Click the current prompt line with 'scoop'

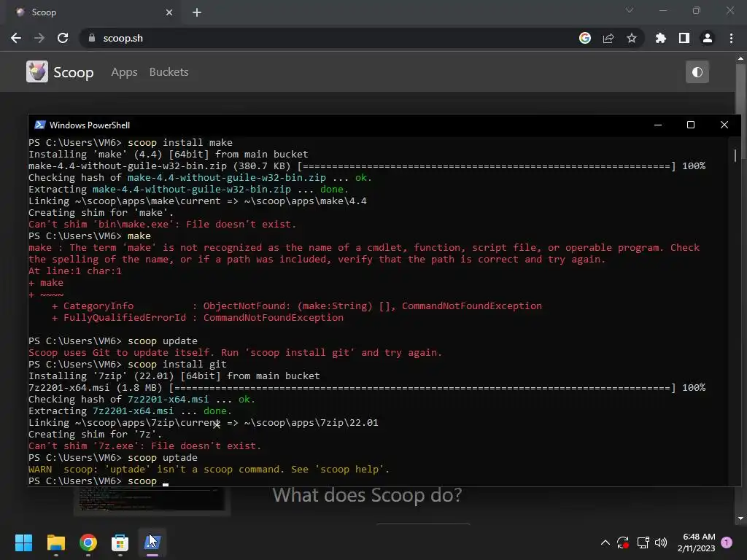tap(98, 481)
